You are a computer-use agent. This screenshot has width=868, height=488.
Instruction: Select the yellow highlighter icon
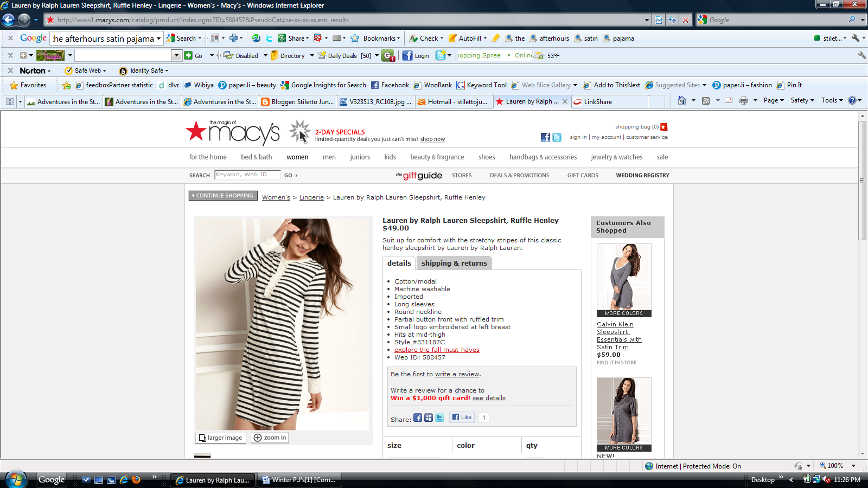(495, 38)
